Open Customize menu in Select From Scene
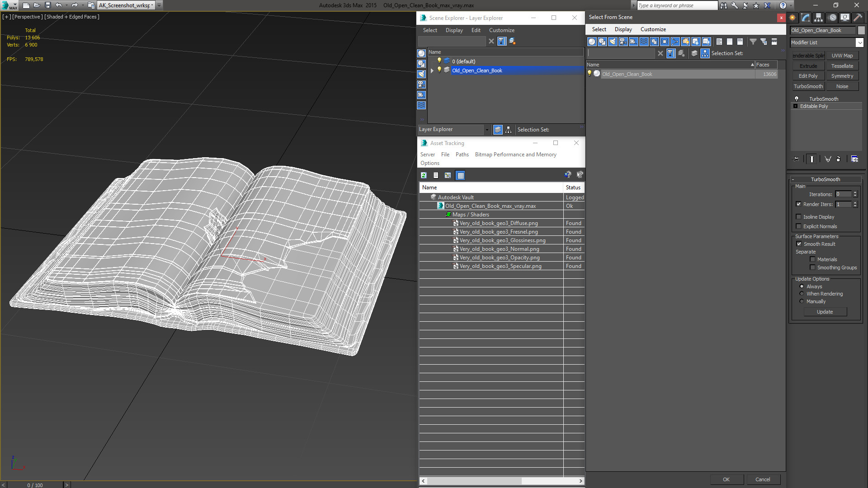The image size is (868, 488). [x=653, y=29]
